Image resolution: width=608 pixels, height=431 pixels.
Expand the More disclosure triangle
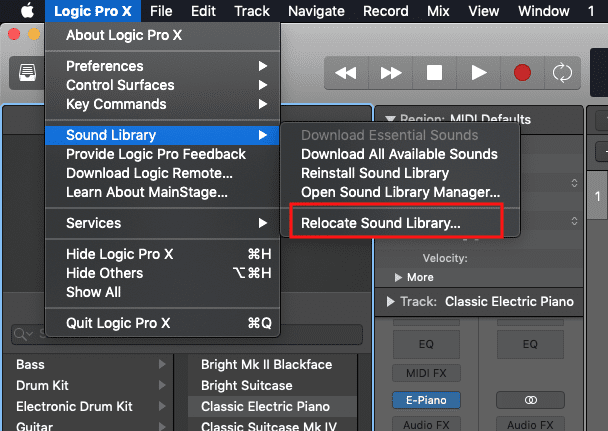pyautogui.click(x=398, y=278)
